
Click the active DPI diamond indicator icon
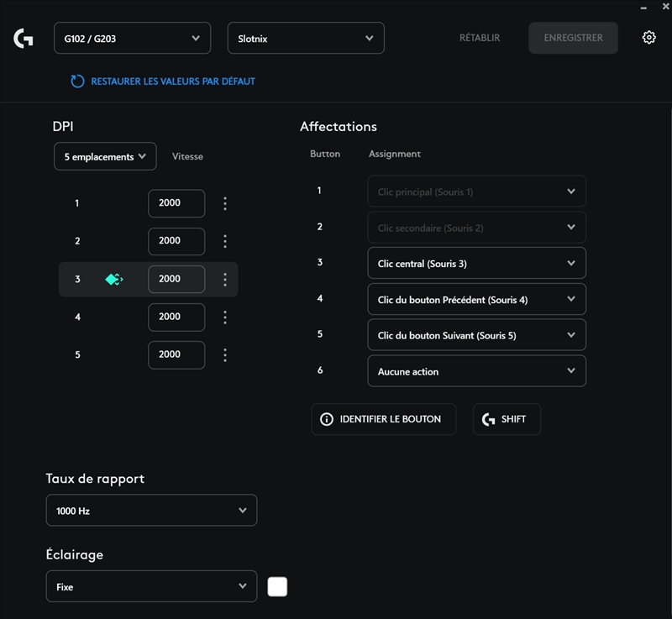(x=114, y=280)
